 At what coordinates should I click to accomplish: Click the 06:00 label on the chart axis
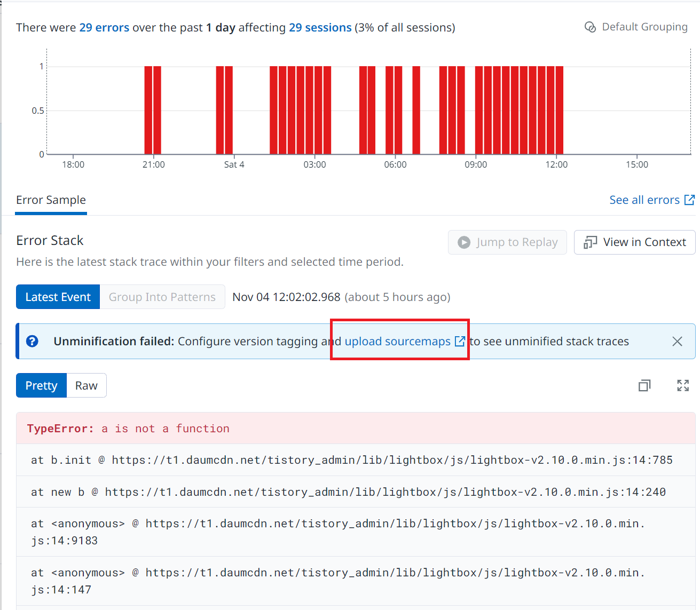tap(395, 164)
